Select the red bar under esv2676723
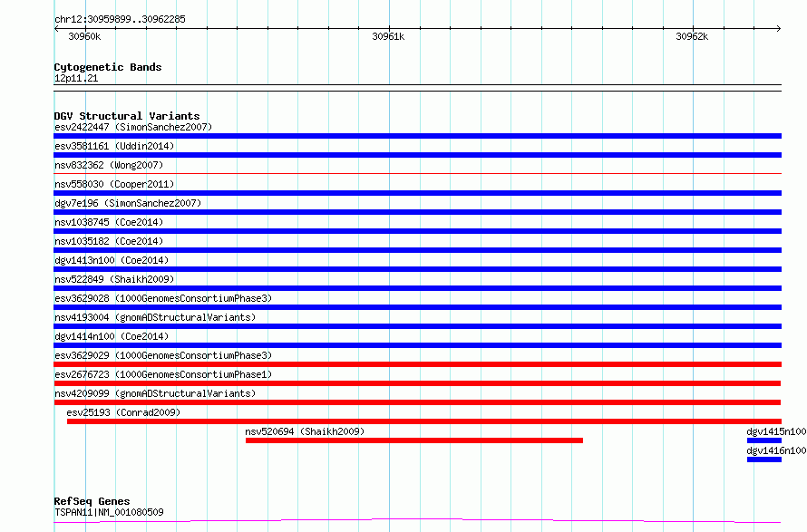The height and width of the screenshot is (532, 807). click(x=417, y=383)
